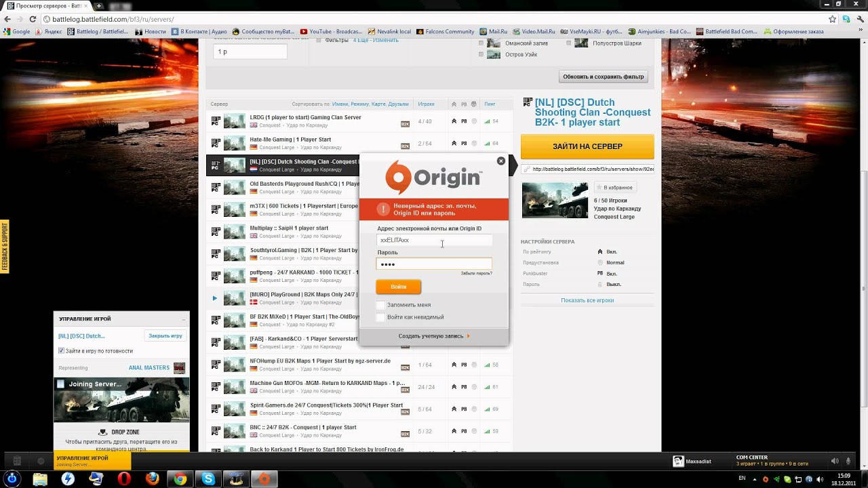Image resolution: width=868 pixels, height=488 pixels.
Task: Click the server map preview thumbnail
Action: [x=555, y=200]
